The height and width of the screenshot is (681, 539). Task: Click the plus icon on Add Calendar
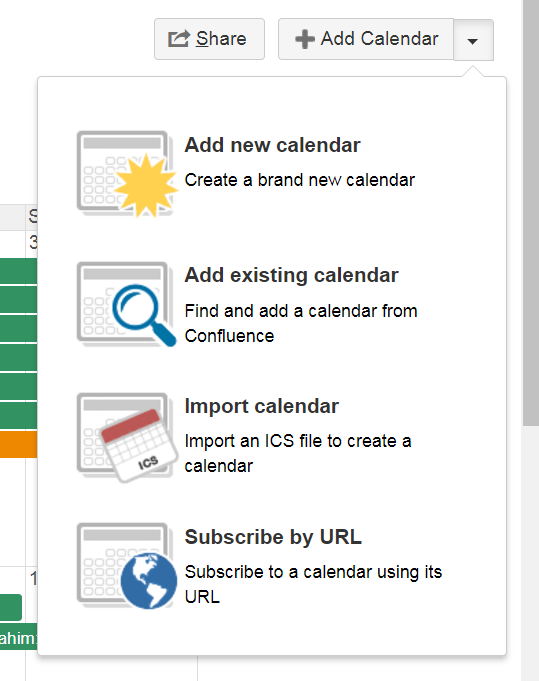coord(305,39)
